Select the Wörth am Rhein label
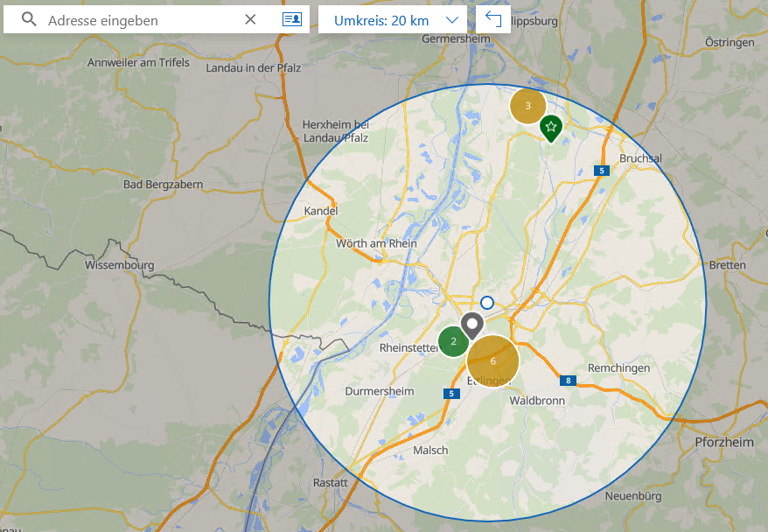The image size is (768, 532). tap(377, 243)
